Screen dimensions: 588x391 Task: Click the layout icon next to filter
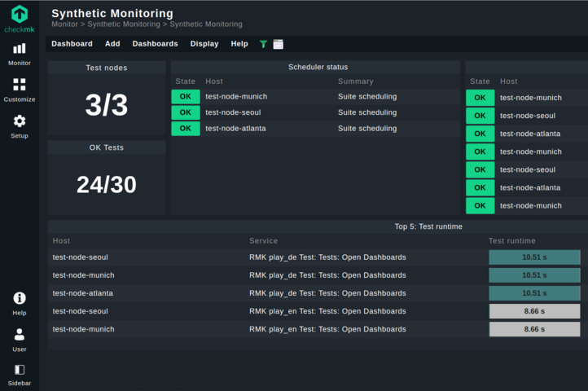coord(279,44)
